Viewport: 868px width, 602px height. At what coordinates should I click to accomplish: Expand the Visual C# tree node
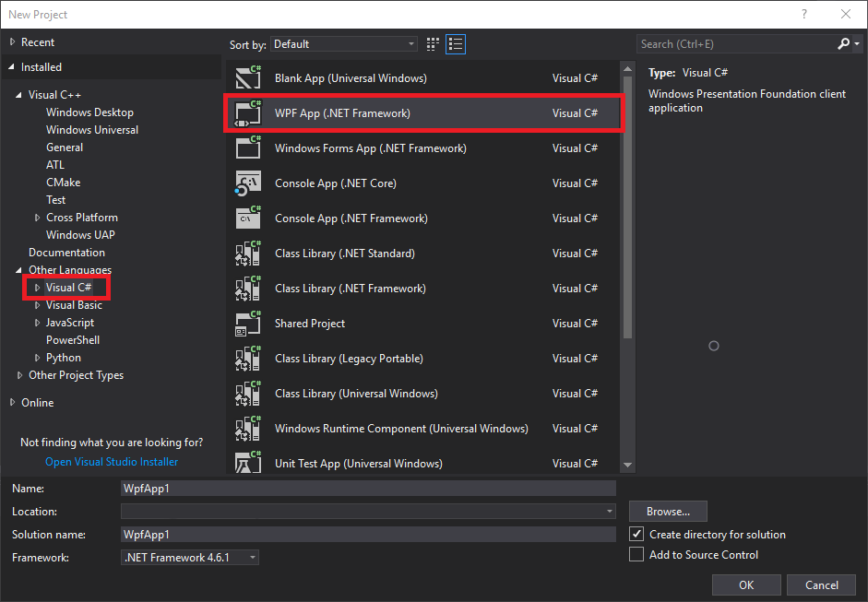(x=38, y=288)
